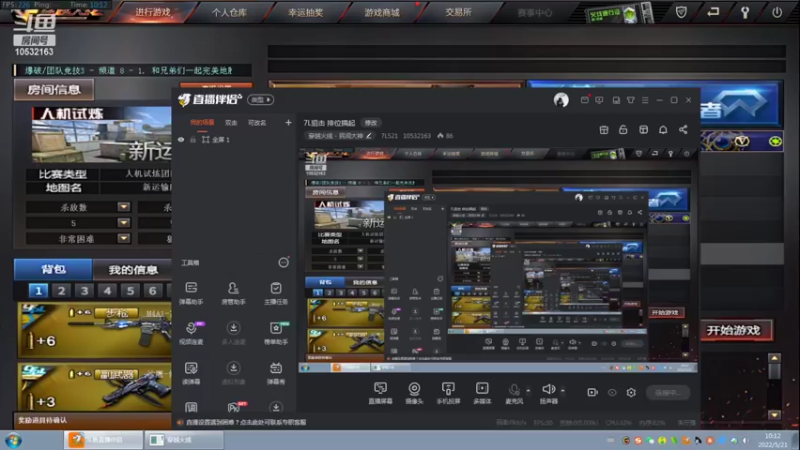Open the 进行游戏 tab

153,12
